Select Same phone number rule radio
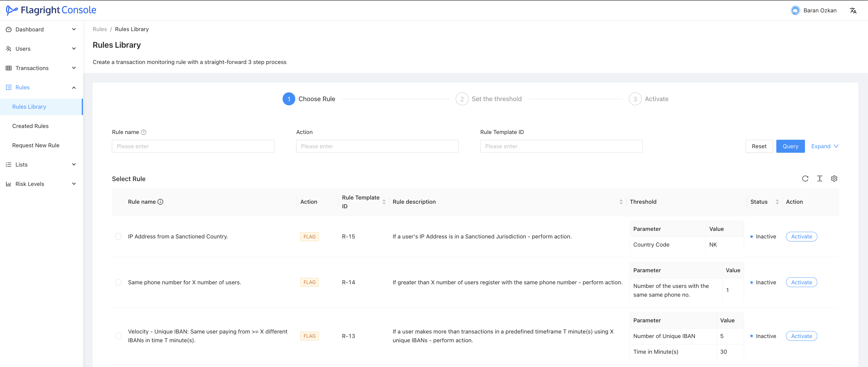Image resolution: width=868 pixels, height=367 pixels. (118, 282)
